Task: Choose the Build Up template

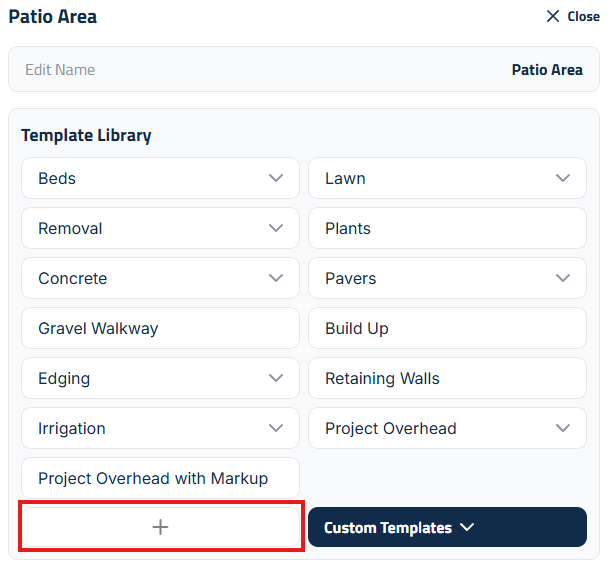Action: point(447,328)
